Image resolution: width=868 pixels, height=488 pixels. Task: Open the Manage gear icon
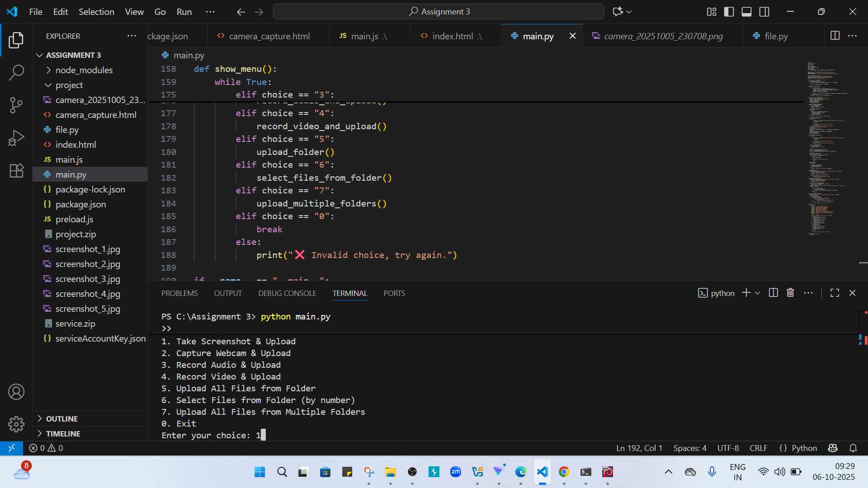coord(16,424)
